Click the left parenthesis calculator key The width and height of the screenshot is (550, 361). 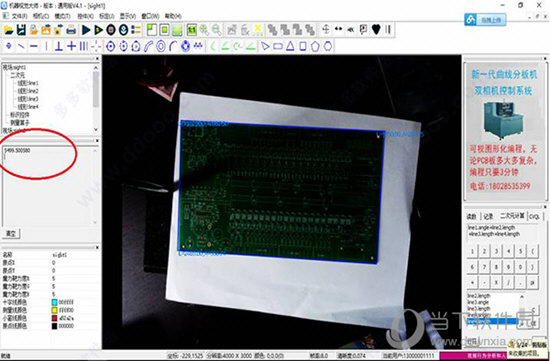(533, 252)
